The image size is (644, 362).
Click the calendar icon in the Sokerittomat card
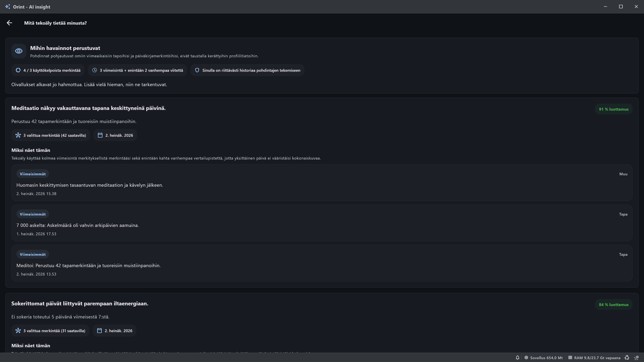click(99, 330)
